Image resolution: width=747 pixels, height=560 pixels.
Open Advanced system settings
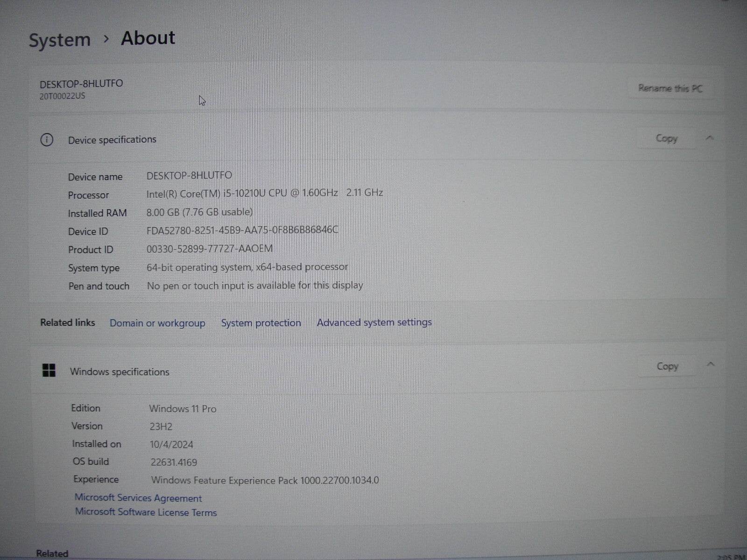[373, 322]
